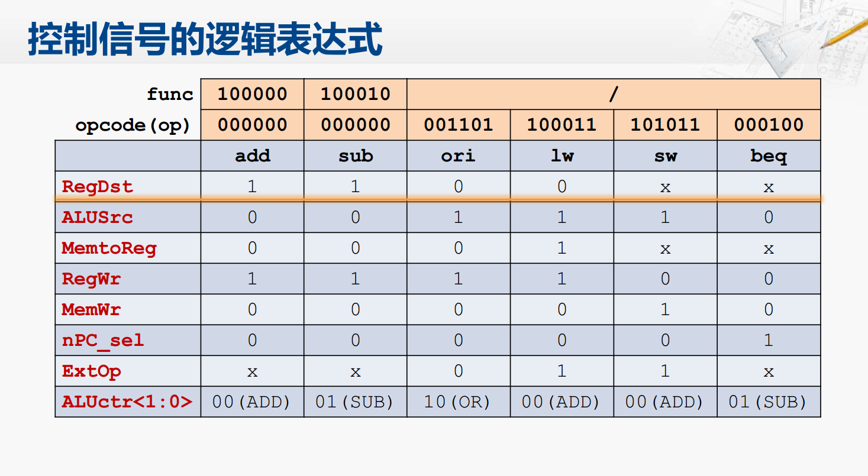Select the 'lw' column header
The height and width of the screenshot is (476, 868).
562,156
